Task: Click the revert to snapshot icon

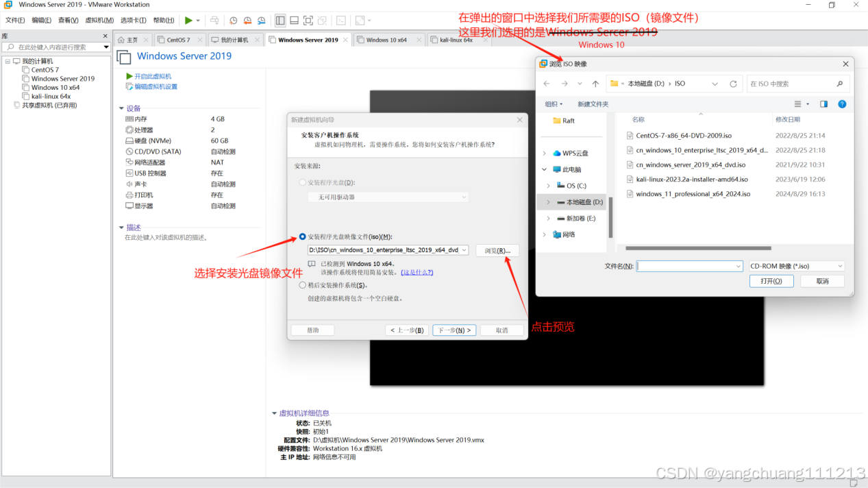Action: coord(247,21)
